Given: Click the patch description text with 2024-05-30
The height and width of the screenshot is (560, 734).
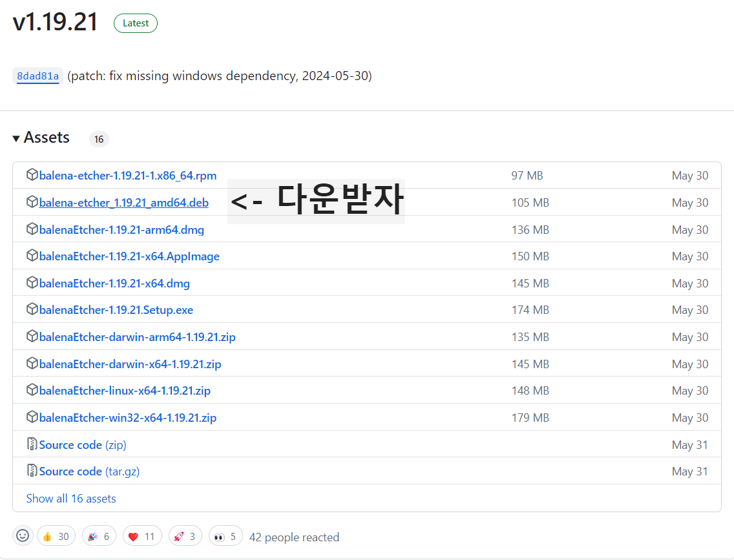Looking at the screenshot, I should point(220,76).
